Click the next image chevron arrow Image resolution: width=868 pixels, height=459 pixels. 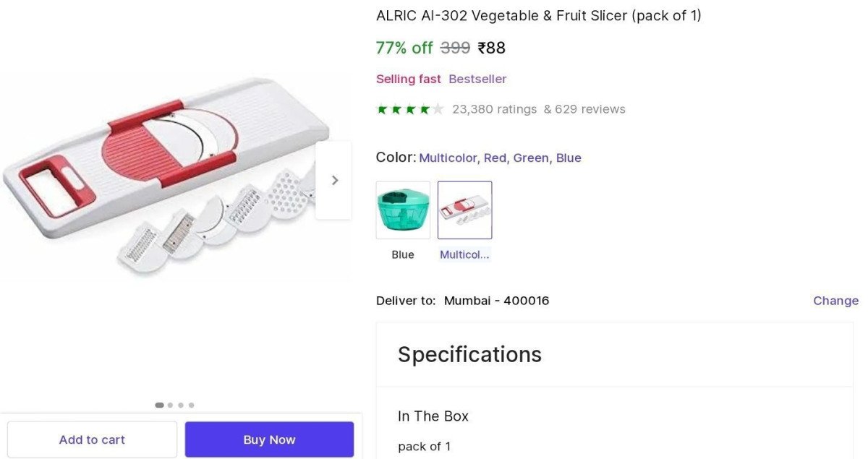click(334, 180)
